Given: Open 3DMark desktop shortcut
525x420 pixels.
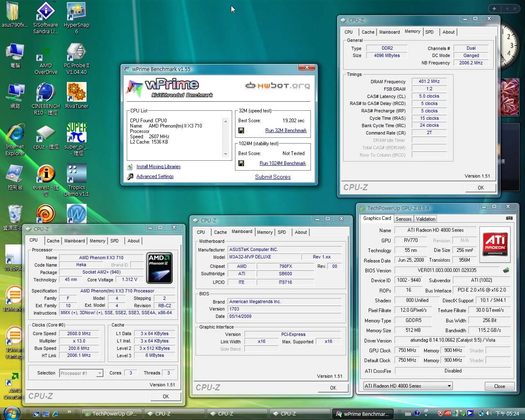Looking at the screenshot, I should coord(13,299).
